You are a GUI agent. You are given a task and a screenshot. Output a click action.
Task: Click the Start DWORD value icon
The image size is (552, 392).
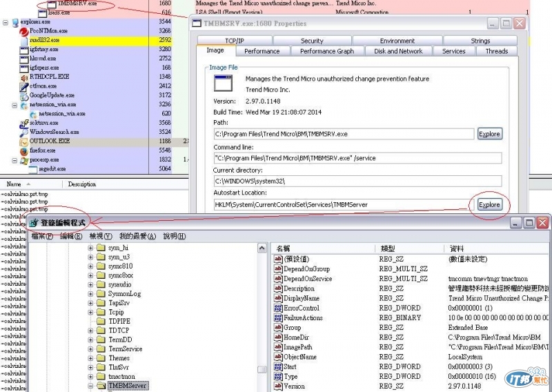[x=278, y=366]
